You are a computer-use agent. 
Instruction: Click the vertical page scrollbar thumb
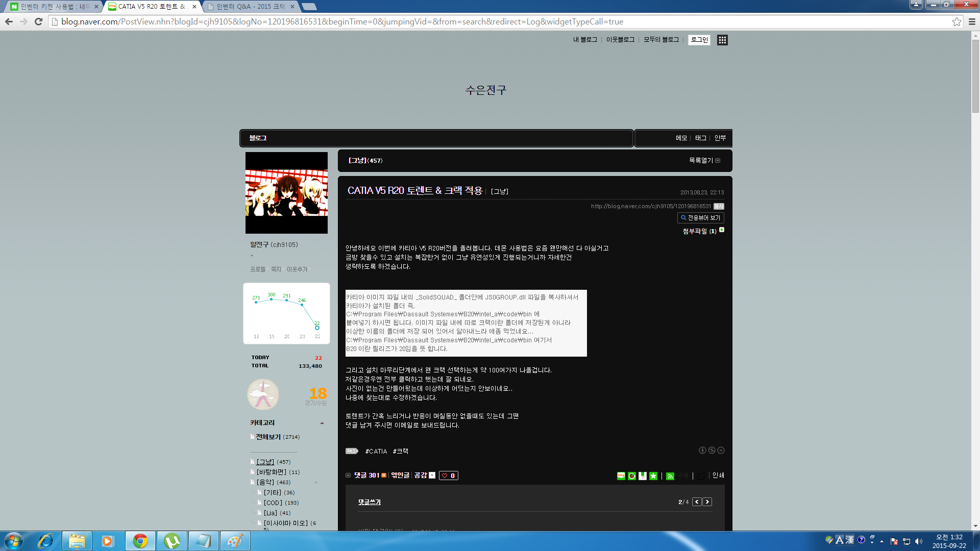975,77
